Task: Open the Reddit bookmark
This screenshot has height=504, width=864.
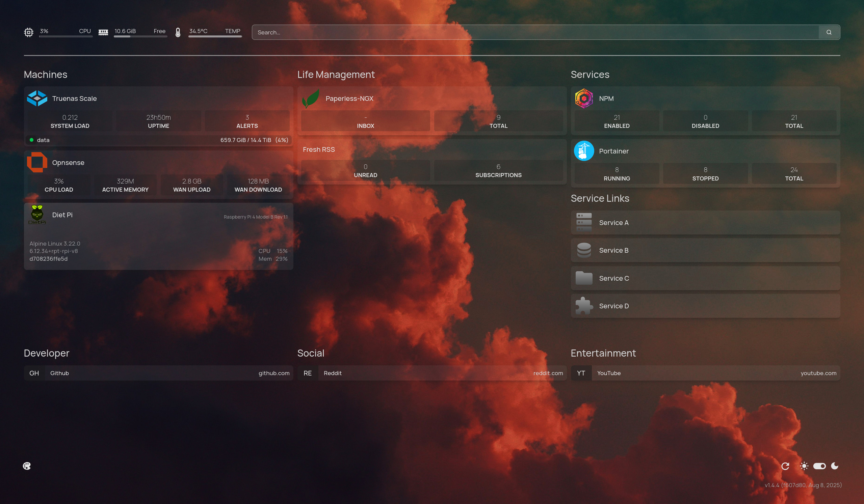Action: 431,373
